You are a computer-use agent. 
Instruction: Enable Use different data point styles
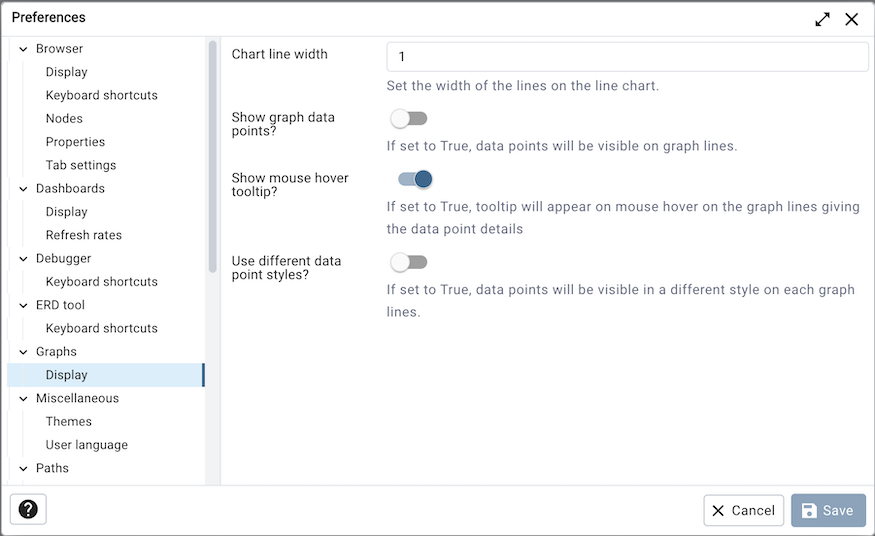point(409,262)
